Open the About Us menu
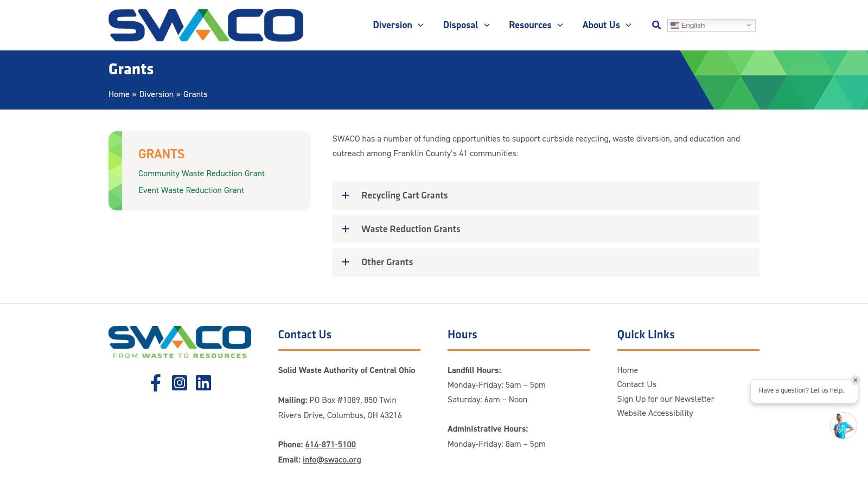The width and height of the screenshot is (868, 488). tap(607, 25)
